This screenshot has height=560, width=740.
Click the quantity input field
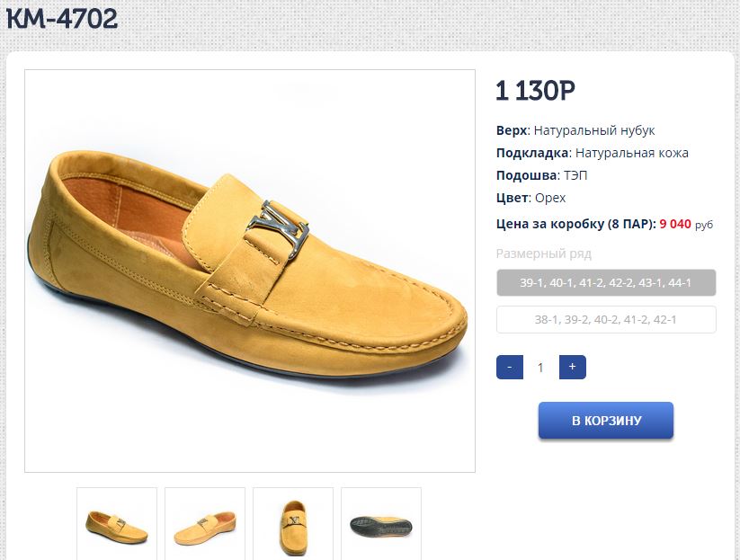(540, 367)
